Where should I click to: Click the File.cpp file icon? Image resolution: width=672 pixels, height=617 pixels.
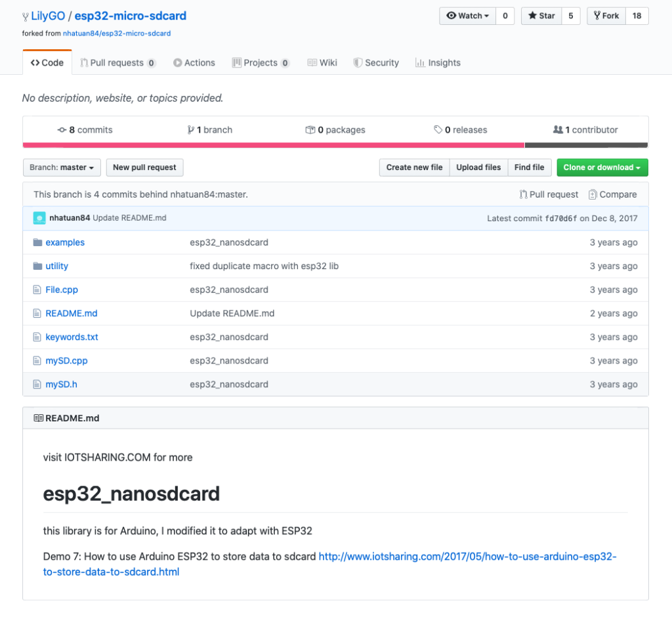point(37,290)
